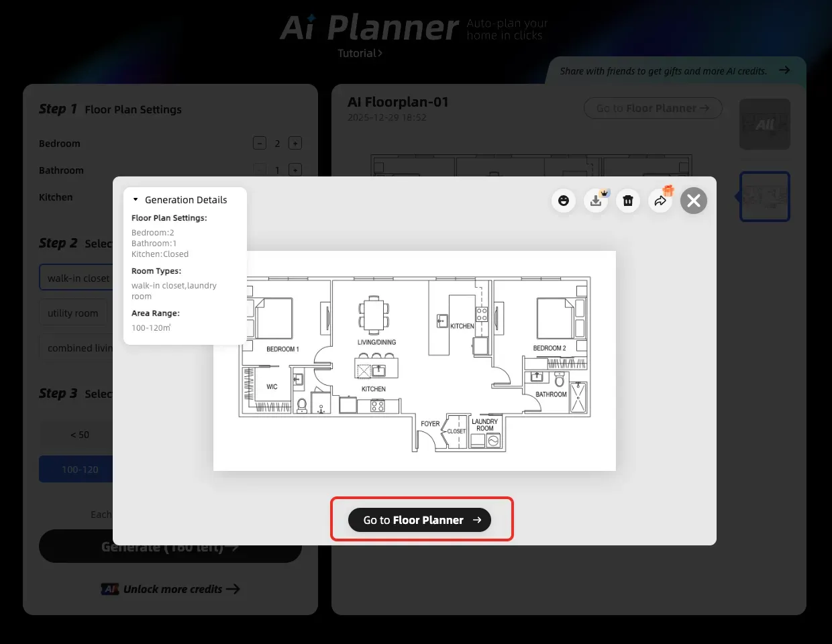Image resolution: width=832 pixels, height=644 pixels.
Task: Open the Tutorial link under the AI Planner title
Action: pos(360,54)
